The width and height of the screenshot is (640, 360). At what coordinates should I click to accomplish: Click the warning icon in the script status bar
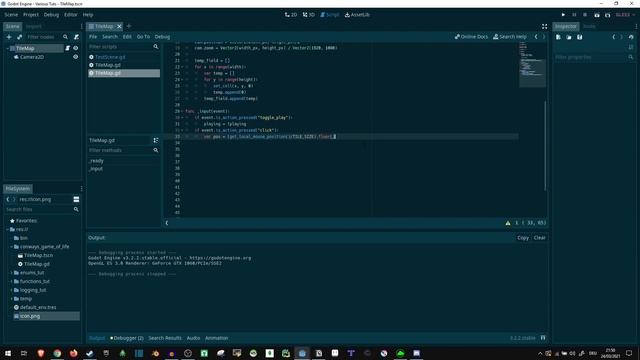coord(508,223)
